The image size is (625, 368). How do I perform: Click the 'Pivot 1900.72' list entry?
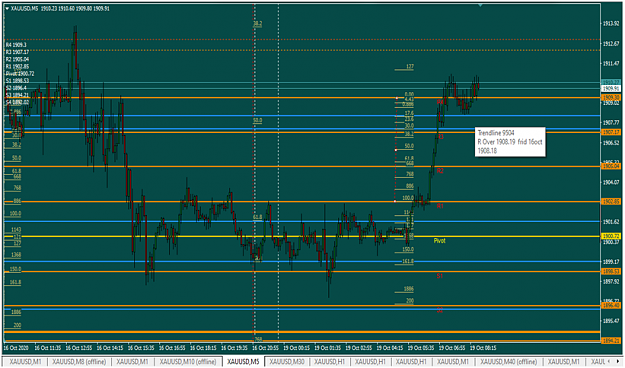pos(20,74)
